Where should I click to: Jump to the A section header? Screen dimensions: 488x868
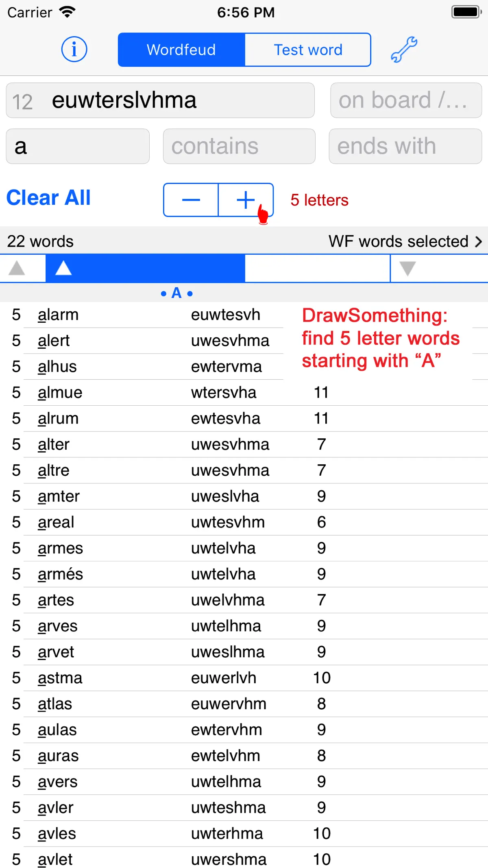[176, 293]
